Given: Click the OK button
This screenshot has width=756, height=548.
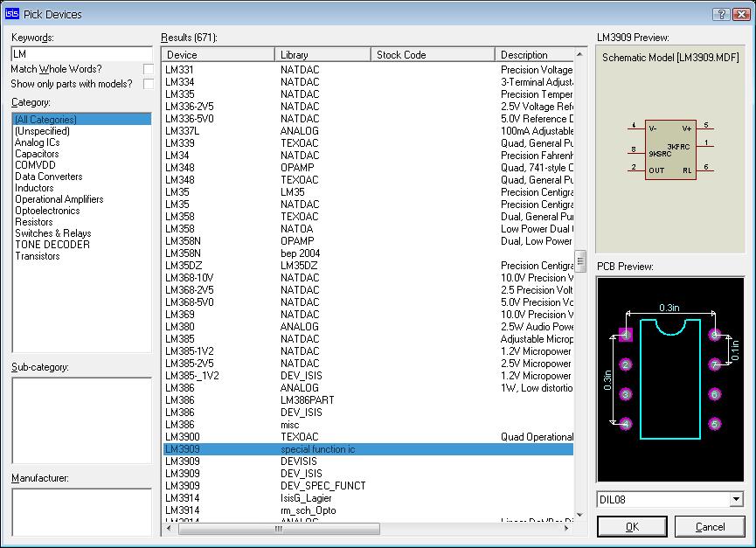Looking at the screenshot, I should [x=632, y=527].
